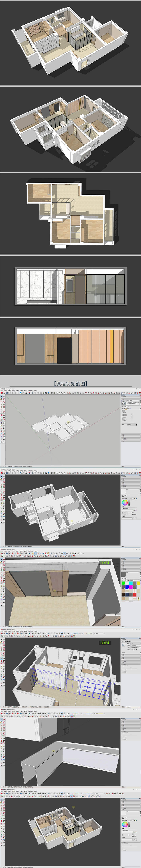Pick the green material swatch

(x=123, y=583)
